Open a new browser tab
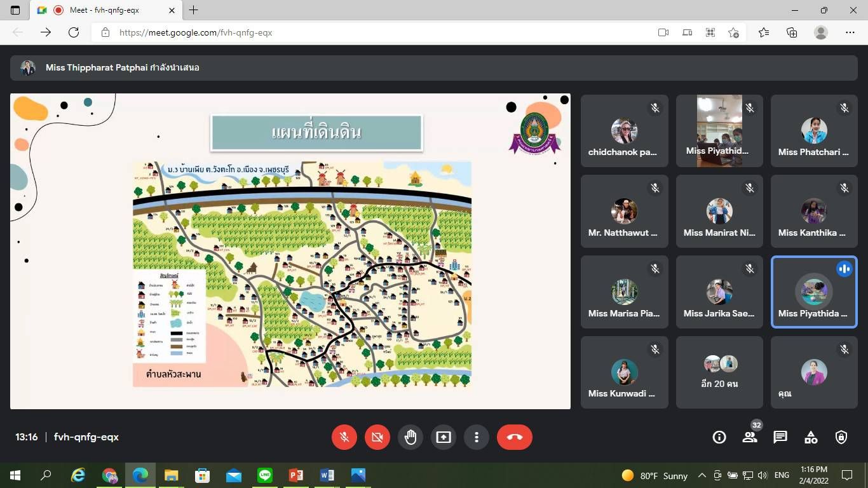The width and height of the screenshot is (868, 488). [x=194, y=10]
